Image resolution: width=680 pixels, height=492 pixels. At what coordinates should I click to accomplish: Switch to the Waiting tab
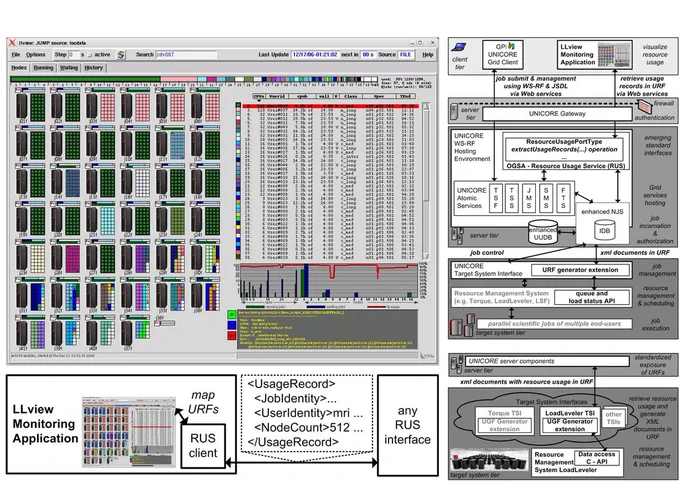[69, 68]
